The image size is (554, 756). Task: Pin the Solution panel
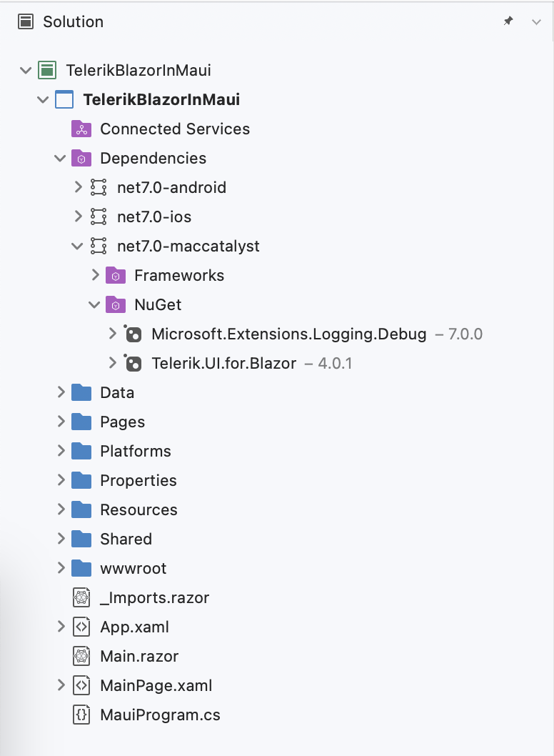[508, 21]
